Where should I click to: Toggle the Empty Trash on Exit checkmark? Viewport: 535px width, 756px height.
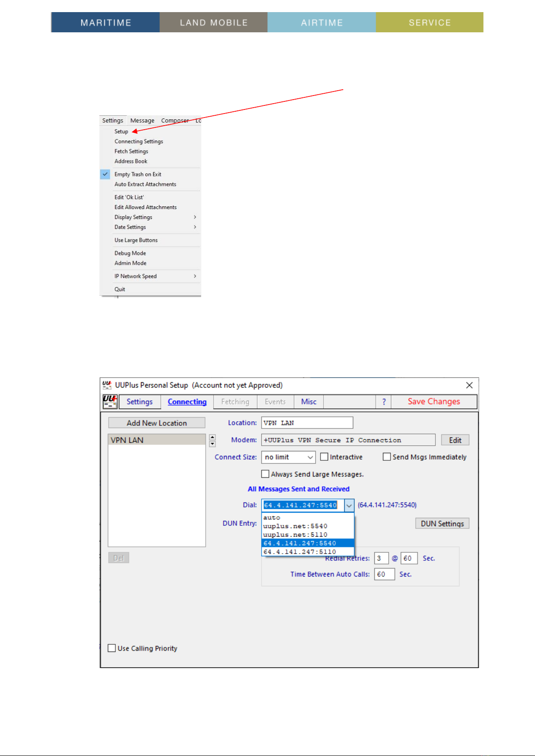tap(105, 174)
